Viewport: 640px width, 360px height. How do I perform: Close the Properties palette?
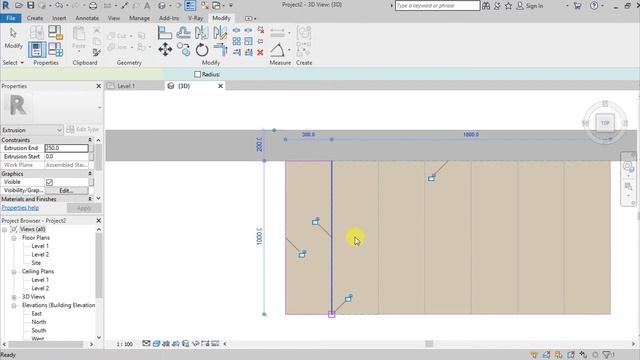[98, 86]
